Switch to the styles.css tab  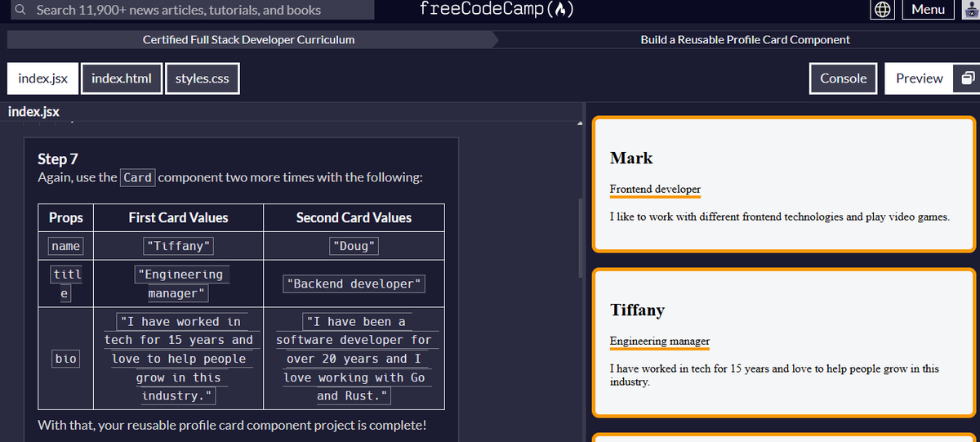tap(202, 78)
